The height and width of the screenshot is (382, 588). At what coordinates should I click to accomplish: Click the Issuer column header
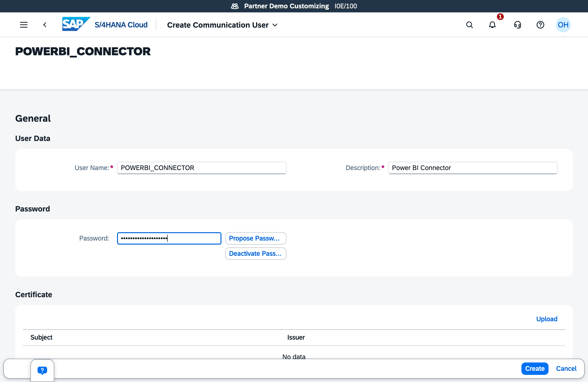coord(296,337)
